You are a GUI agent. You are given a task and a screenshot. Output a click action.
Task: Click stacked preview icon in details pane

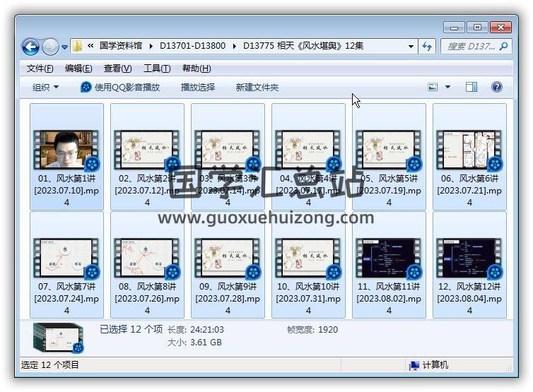click(x=58, y=338)
